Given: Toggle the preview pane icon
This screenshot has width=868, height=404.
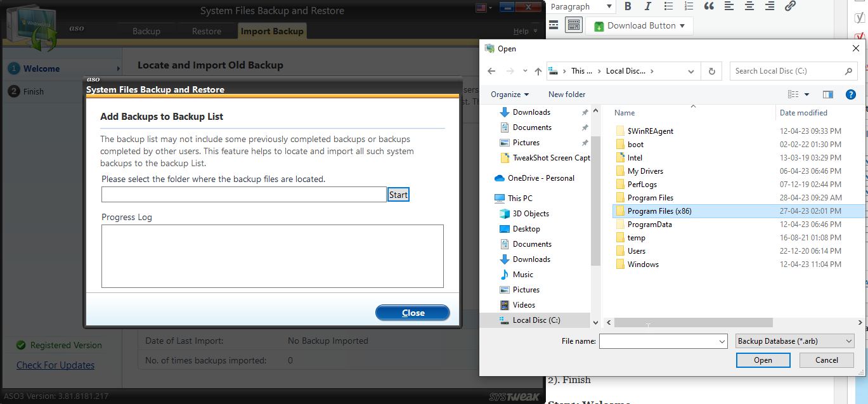Looking at the screenshot, I should [x=827, y=94].
